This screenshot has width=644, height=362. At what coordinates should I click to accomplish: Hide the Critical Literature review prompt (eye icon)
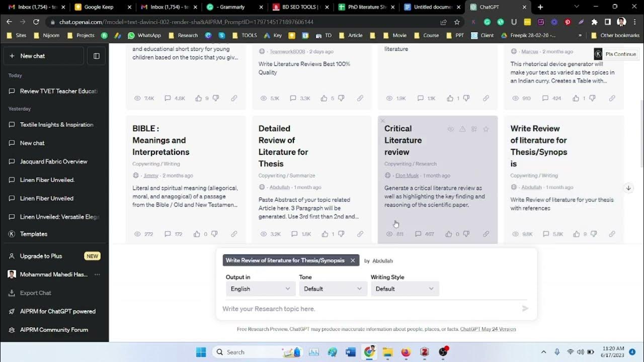451,129
